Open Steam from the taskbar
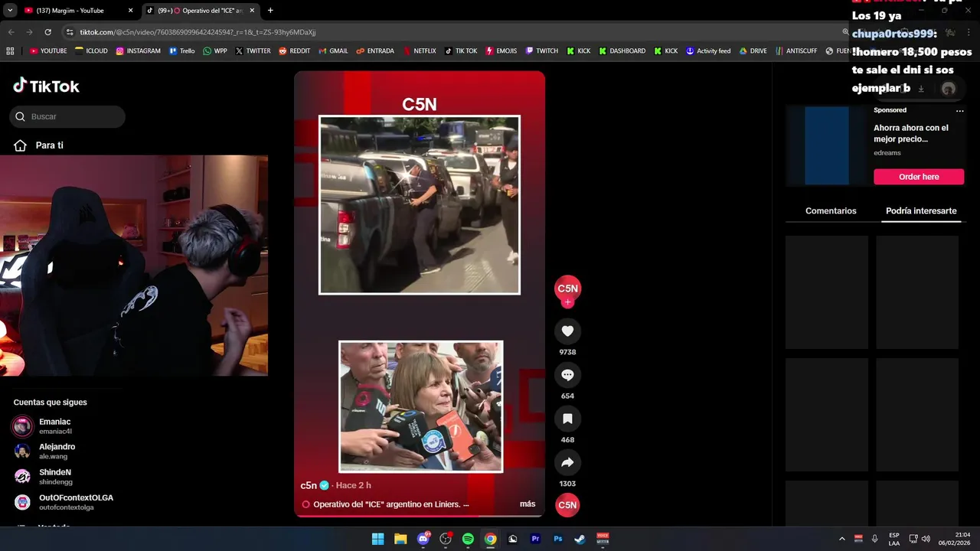The height and width of the screenshot is (551, 980). tap(580, 539)
